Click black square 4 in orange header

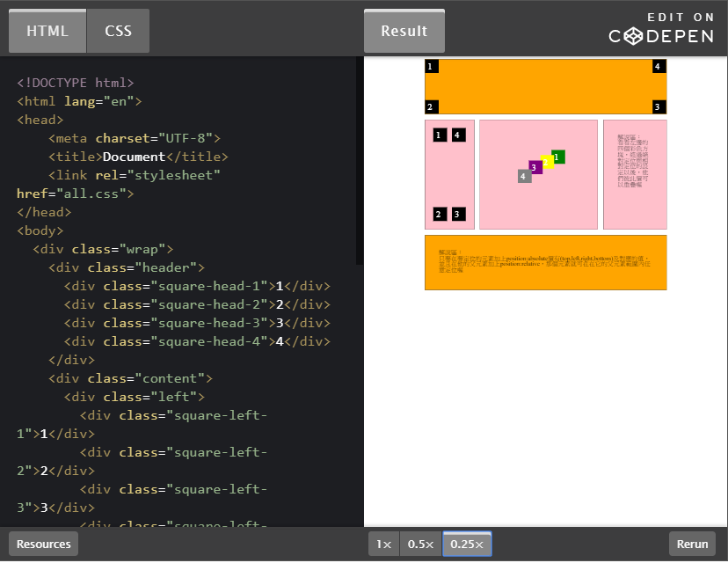[x=659, y=67]
